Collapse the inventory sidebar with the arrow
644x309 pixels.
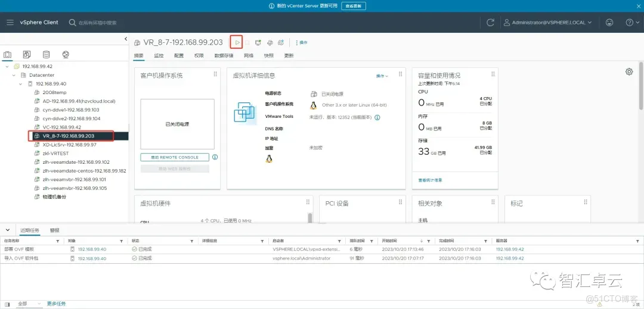click(x=126, y=39)
